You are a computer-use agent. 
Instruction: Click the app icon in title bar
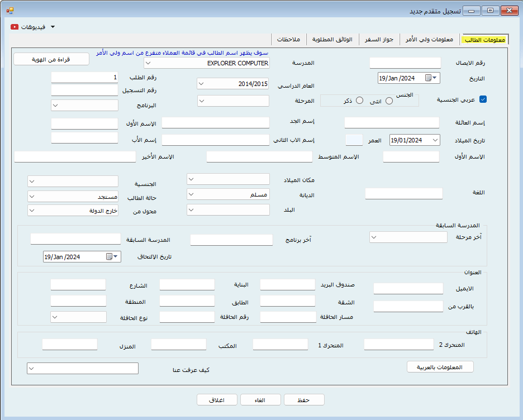tap(9, 11)
